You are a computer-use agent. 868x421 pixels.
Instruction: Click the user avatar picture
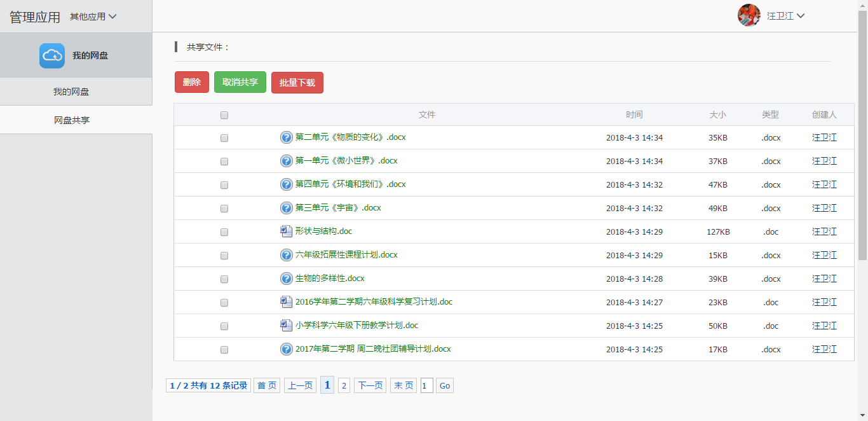[749, 15]
